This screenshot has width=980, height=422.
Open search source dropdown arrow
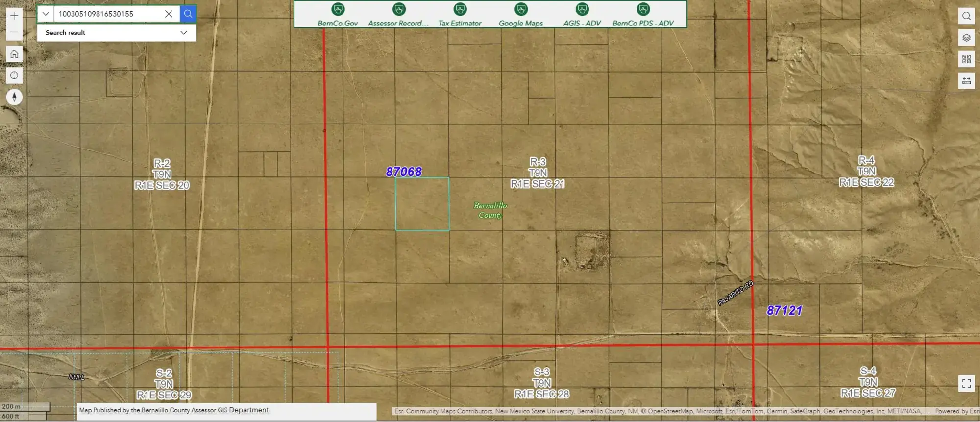(46, 14)
